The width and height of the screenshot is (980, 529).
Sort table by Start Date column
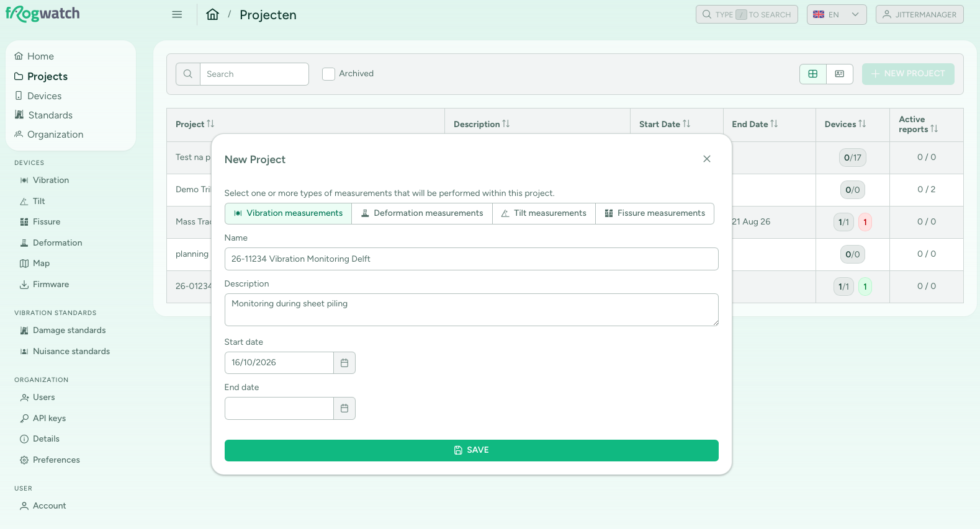point(665,124)
